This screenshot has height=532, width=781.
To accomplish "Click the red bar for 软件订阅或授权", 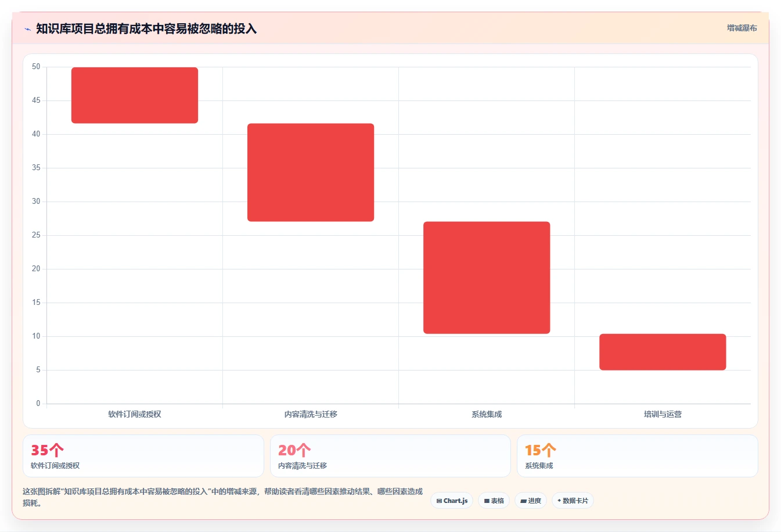I will click(135, 95).
